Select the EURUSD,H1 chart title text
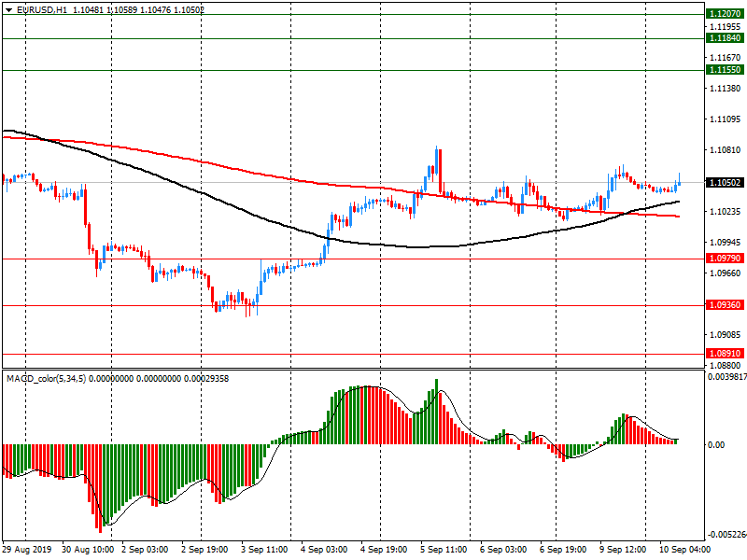This screenshot has height=560, width=747. (42, 9)
